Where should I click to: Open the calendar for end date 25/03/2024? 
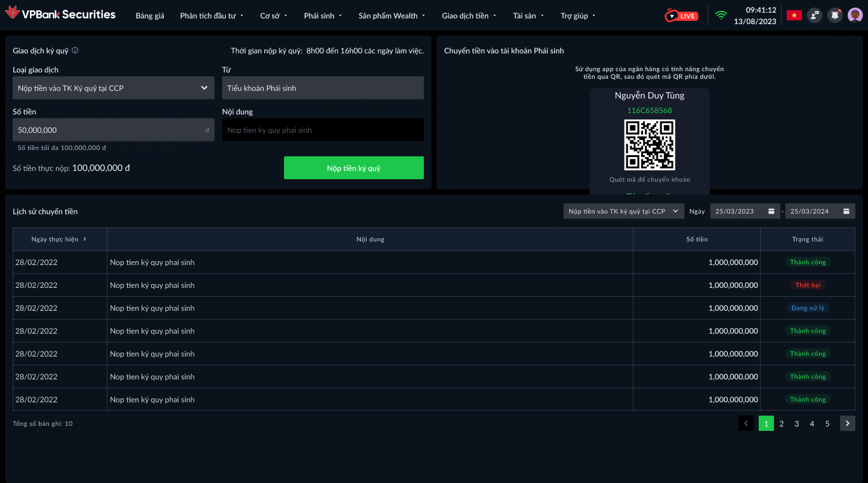click(846, 211)
